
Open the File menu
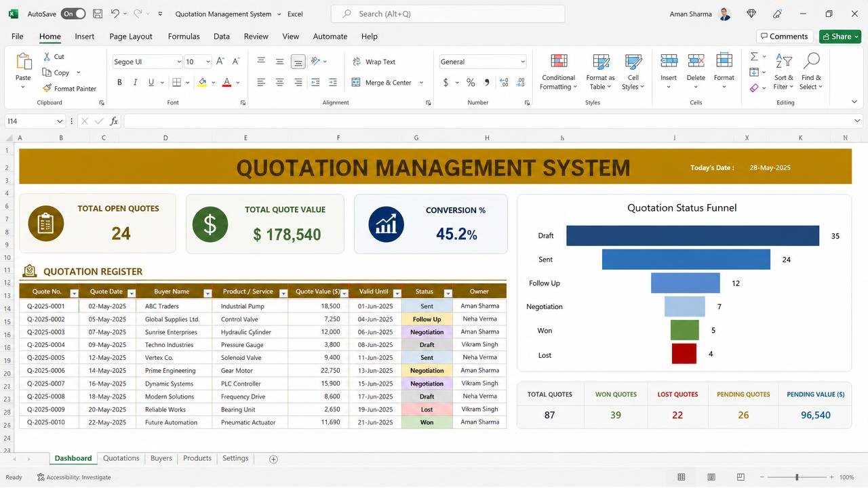coord(17,37)
